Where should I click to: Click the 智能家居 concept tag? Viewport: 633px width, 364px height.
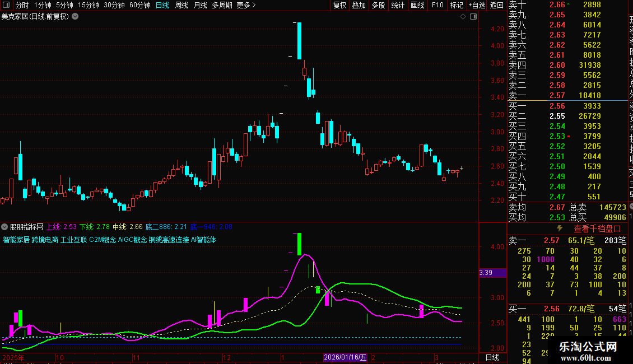click(x=17, y=240)
